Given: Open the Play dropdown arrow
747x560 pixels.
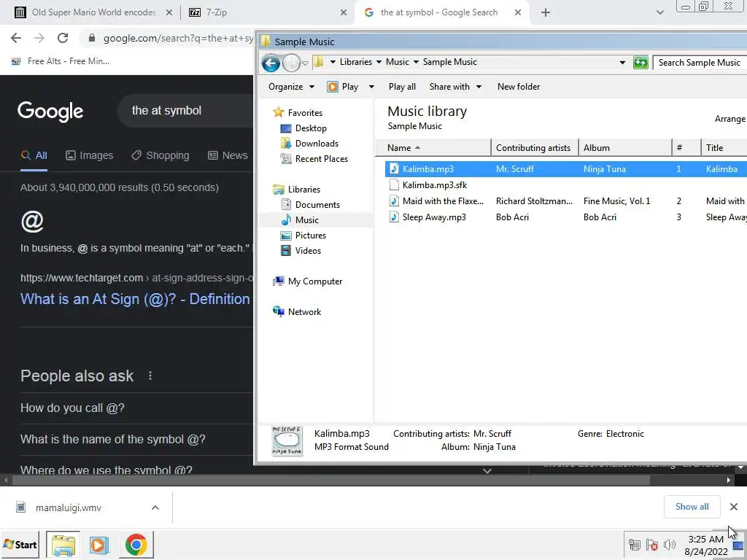Looking at the screenshot, I should [x=371, y=87].
